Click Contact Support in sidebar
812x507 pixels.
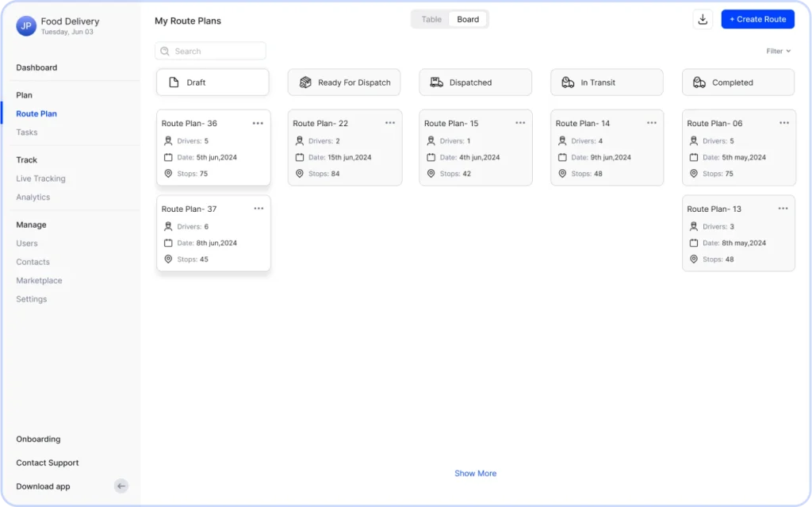(x=48, y=463)
